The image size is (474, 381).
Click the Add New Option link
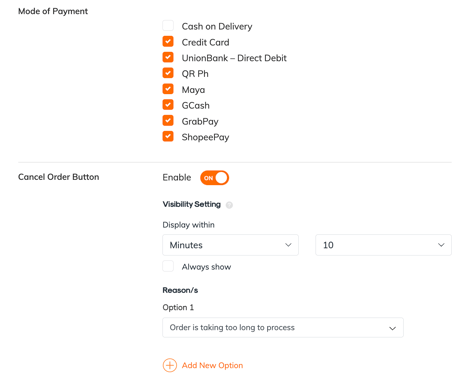coord(212,365)
